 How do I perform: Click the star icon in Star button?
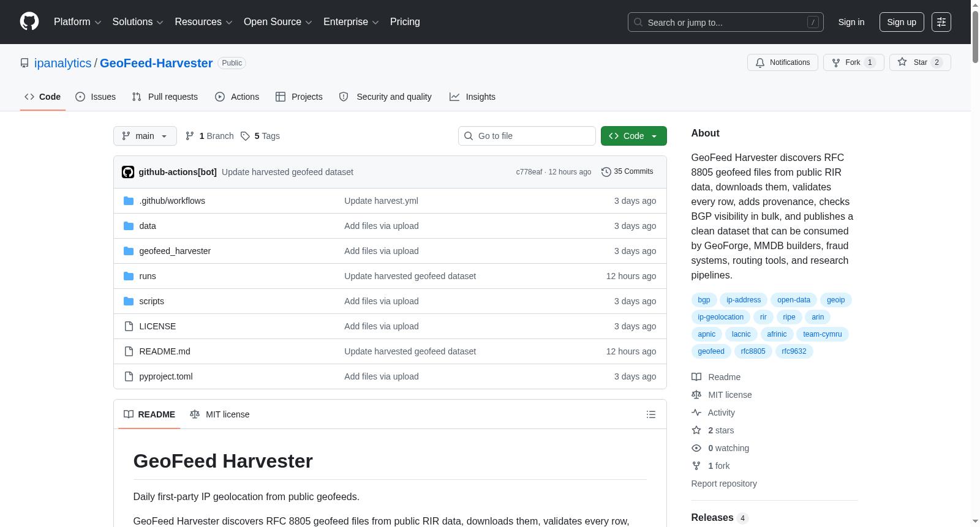[902, 62]
